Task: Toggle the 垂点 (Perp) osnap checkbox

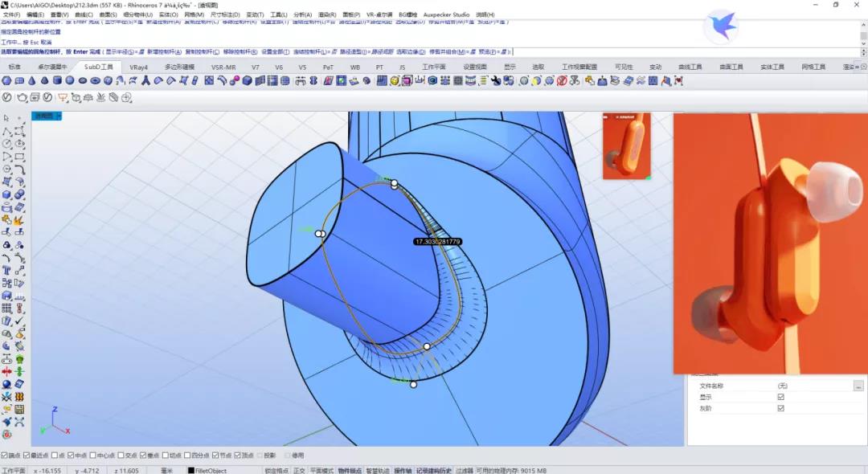Action: 143,456
